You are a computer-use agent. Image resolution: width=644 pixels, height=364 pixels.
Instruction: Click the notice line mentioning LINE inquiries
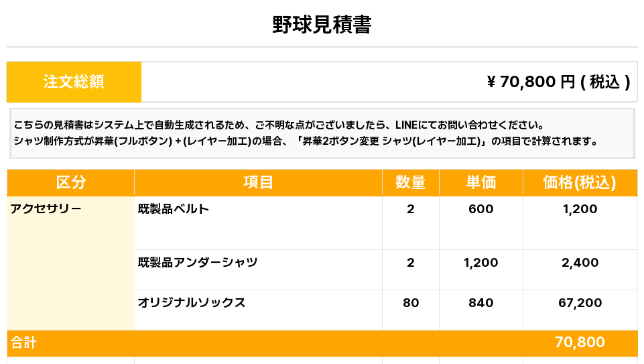pyautogui.click(x=278, y=125)
